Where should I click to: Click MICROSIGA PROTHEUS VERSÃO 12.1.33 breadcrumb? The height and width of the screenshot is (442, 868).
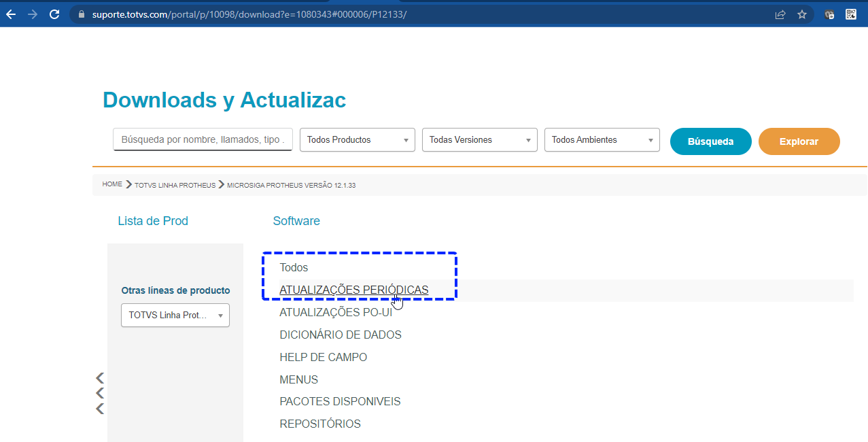291,185
